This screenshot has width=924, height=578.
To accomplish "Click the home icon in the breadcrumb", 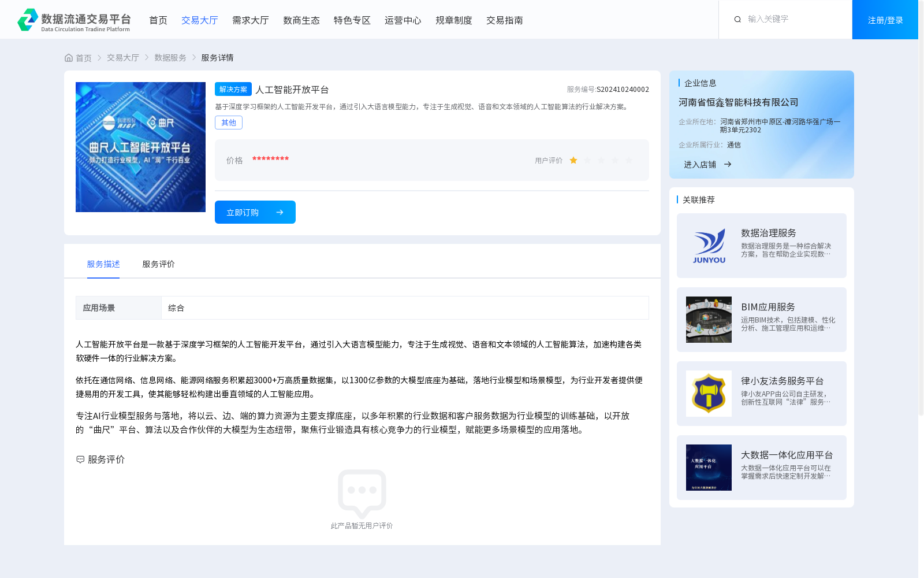I will pyautogui.click(x=69, y=58).
